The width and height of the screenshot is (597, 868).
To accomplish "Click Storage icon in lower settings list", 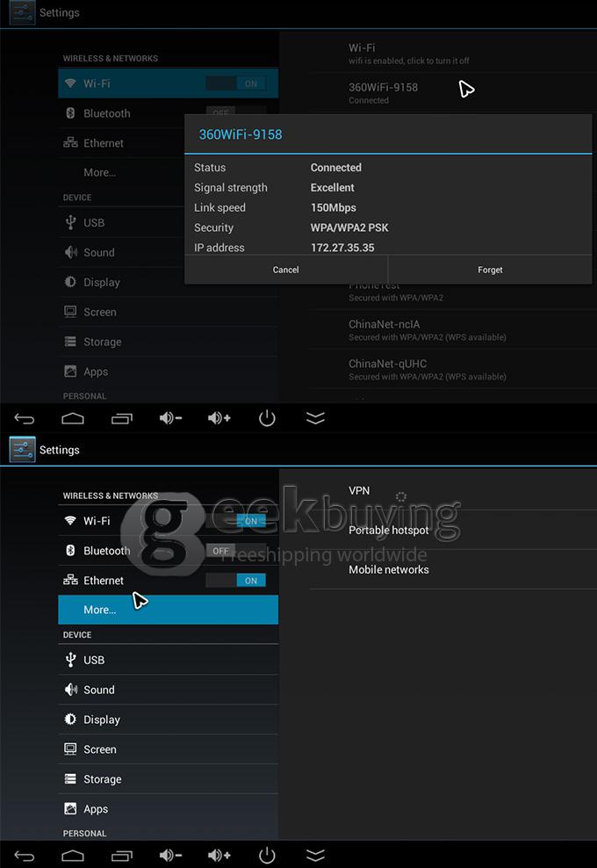I will (70, 779).
